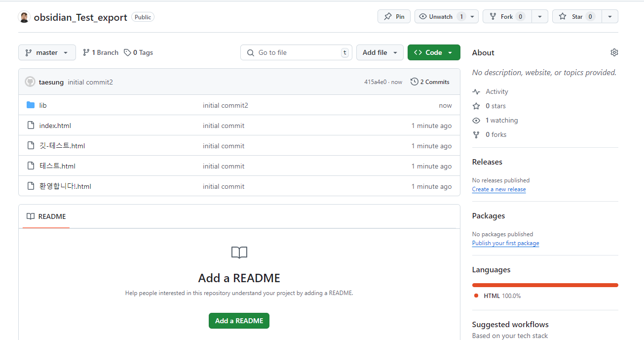
Task: Click the repository owner avatar
Action: click(x=24, y=17)
